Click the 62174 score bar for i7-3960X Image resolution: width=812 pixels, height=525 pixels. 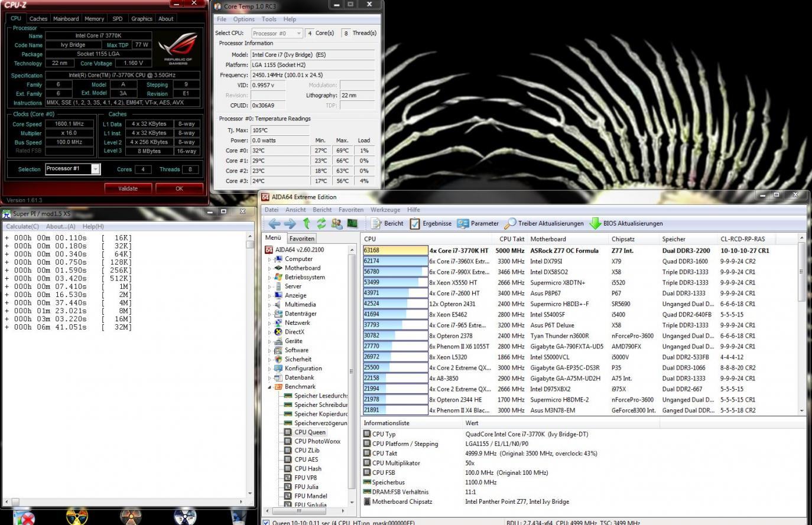coord(395,261)
